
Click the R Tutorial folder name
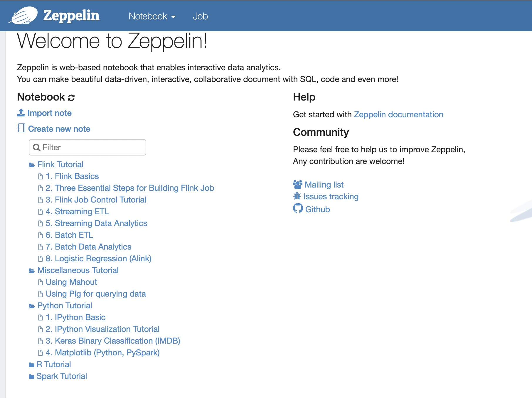54,364
